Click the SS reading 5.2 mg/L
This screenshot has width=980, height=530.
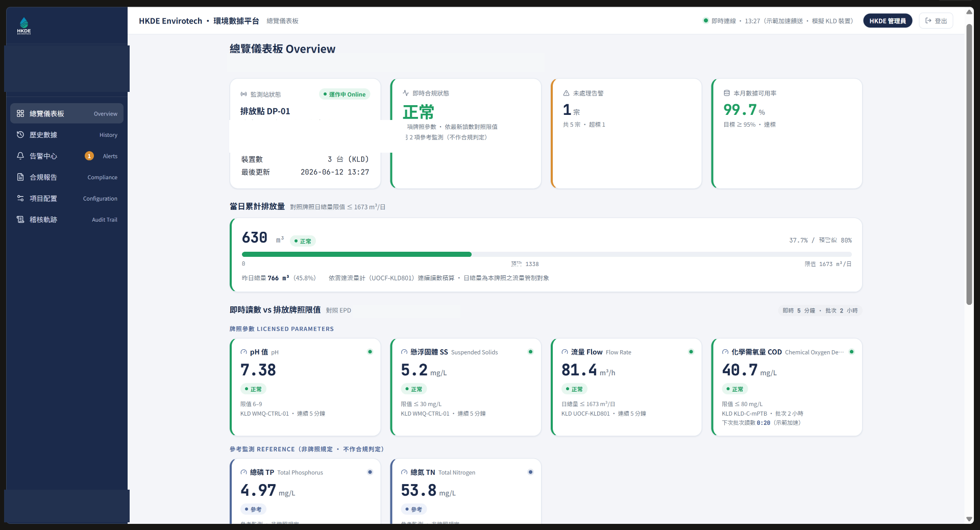pos(424,370)
